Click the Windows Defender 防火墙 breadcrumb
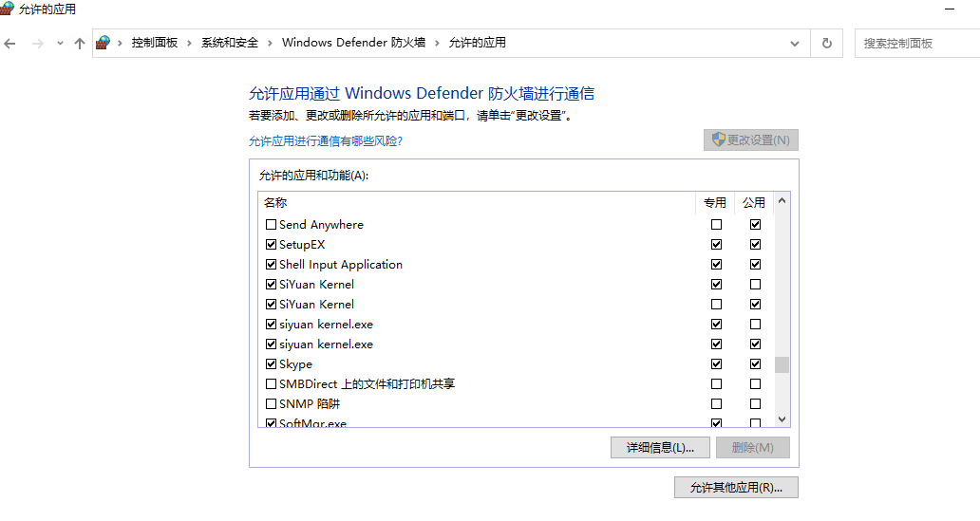980x521 pixels. [x=354, y=43]
